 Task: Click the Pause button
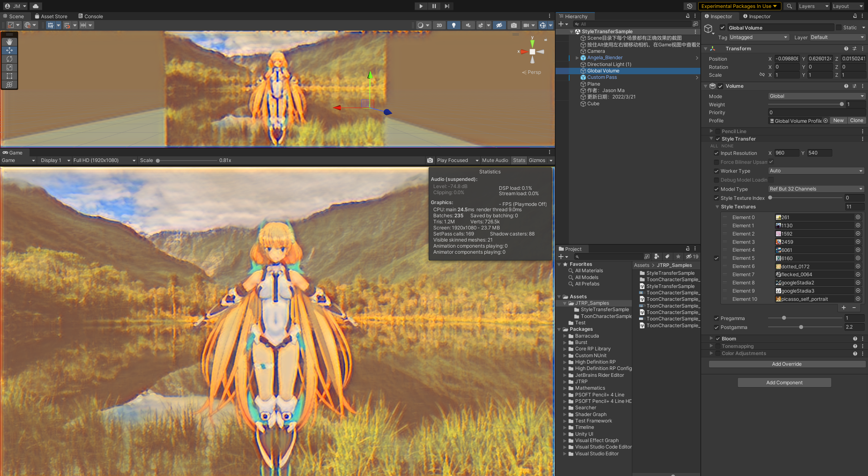[x=434, y=6]
